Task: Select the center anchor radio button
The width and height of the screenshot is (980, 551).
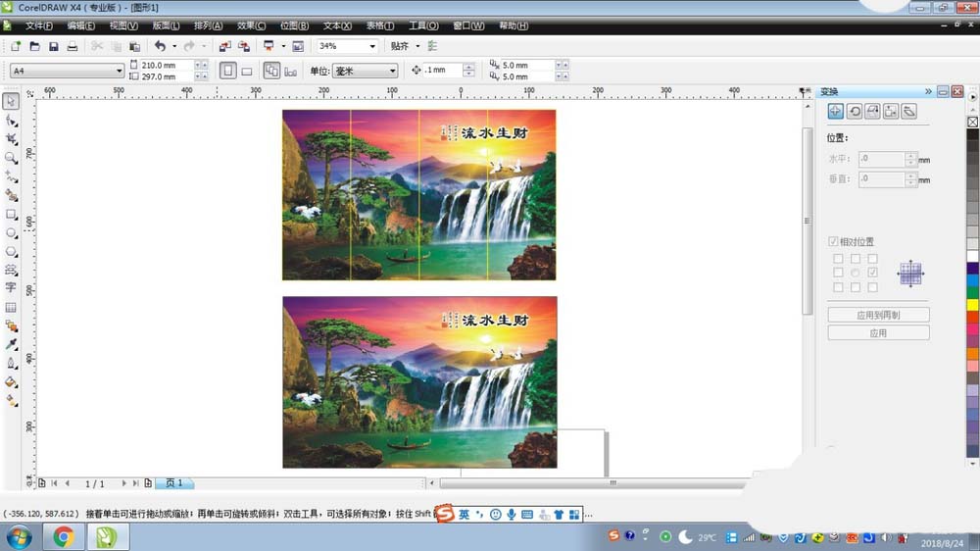Action: 855,273
